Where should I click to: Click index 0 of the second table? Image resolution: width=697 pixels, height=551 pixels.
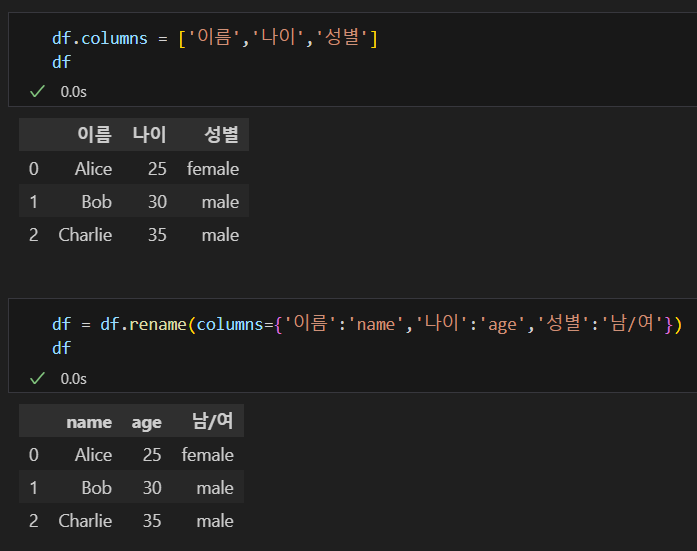[34, 455]
